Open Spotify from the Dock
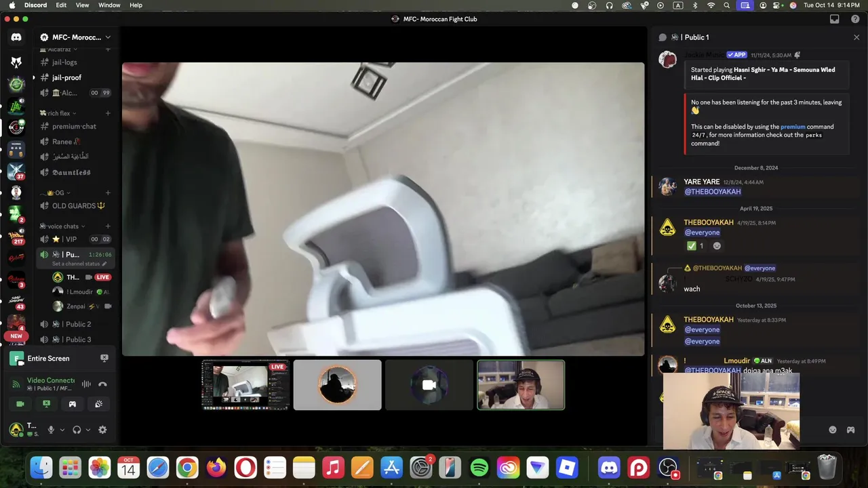Image resolution: width=868 pixels, height=488 pixels. click(x=479, y=468)
